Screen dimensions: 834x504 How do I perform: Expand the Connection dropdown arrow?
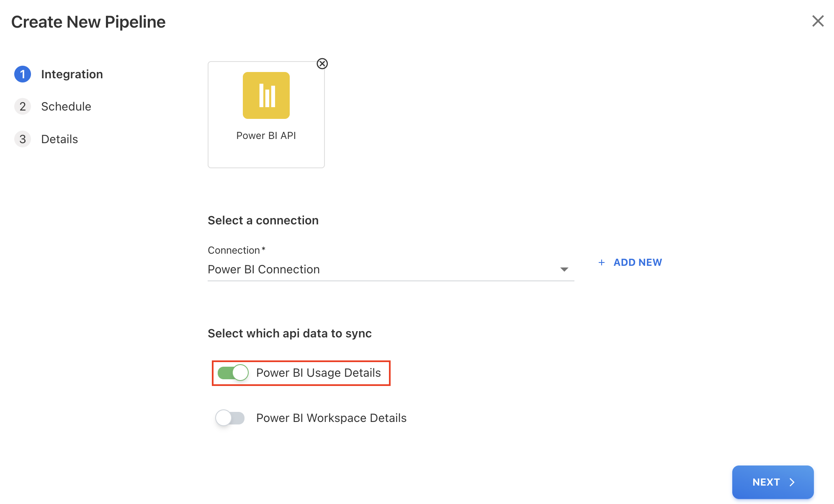tap(564, 269)
